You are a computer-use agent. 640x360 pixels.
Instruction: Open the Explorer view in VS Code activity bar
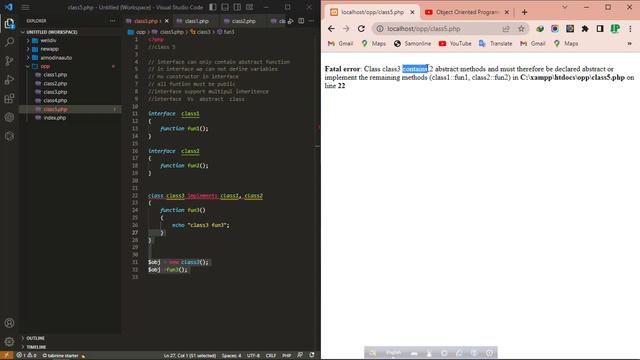pyautogui.click(x=9, y=23)
